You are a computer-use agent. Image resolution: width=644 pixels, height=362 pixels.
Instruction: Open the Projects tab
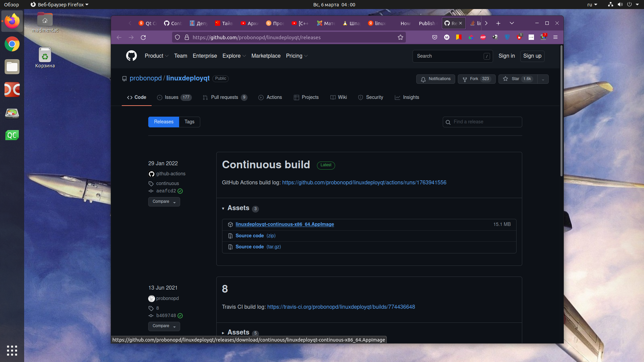click(306, 97)
